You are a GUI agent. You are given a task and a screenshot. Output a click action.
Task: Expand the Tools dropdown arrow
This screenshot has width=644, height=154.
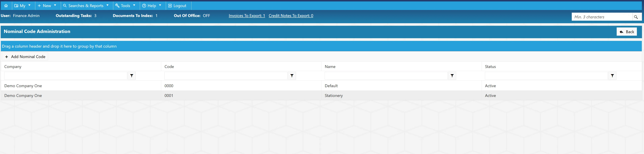point(134,5)
